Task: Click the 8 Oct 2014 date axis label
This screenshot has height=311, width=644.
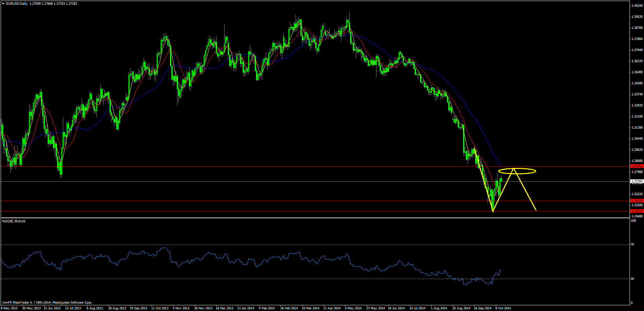Action: pyautogui.click(x=503, y=308)
